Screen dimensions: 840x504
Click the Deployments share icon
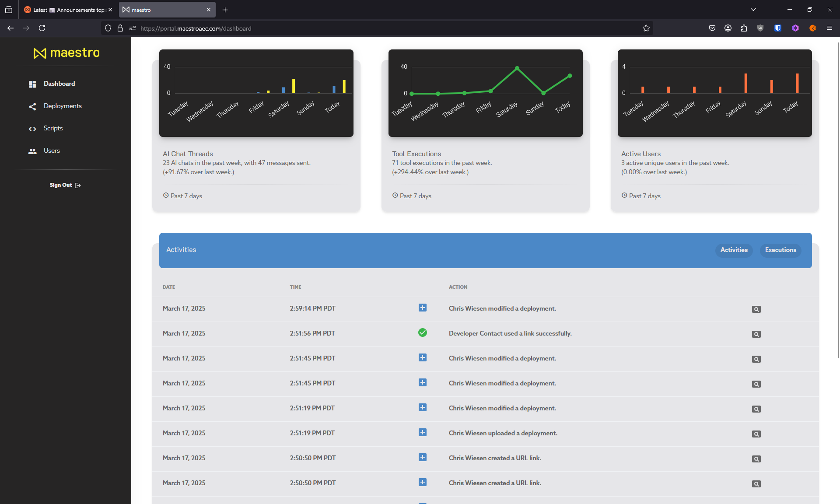(32, 106)
